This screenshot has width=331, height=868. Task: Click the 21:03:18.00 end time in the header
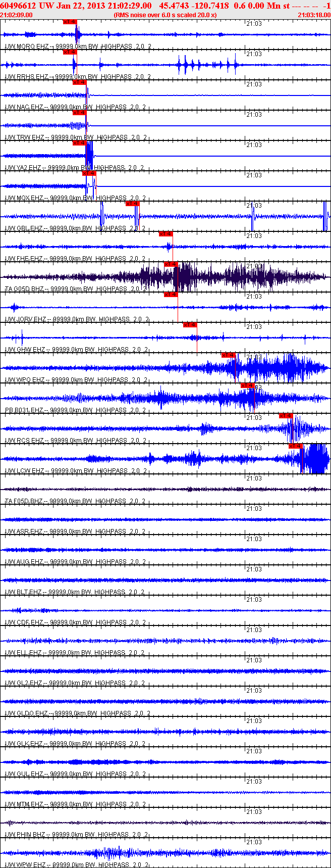[x=314, y=15]
